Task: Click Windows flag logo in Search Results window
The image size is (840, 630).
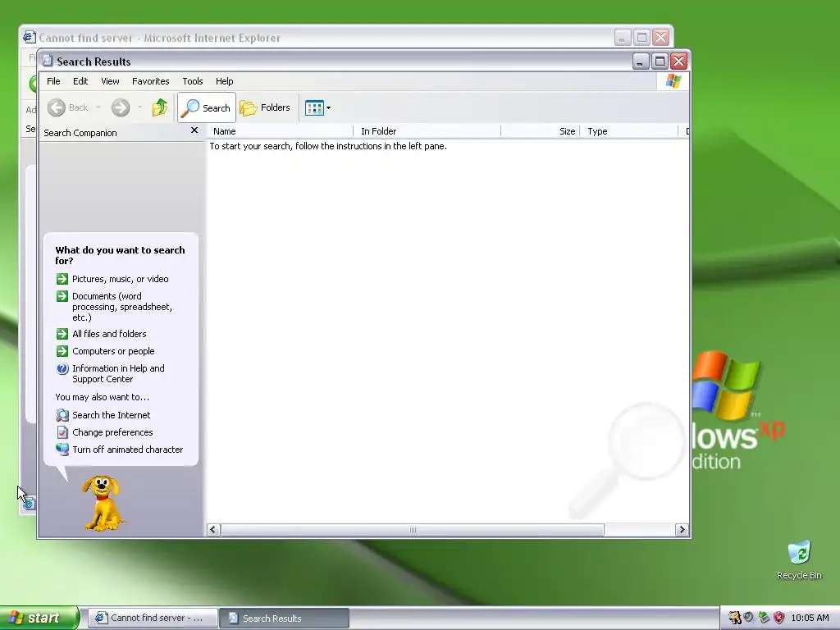Action: tap(673, 81)
